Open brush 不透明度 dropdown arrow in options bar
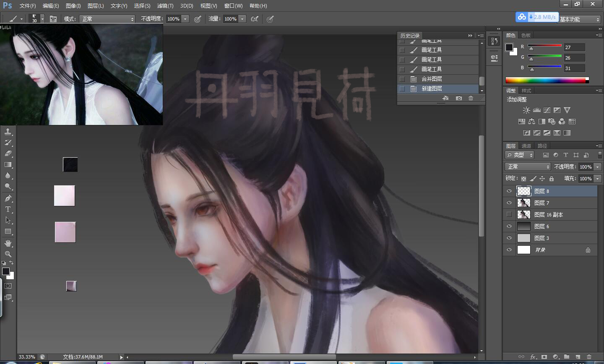604x364 pixels. point(185,19)
